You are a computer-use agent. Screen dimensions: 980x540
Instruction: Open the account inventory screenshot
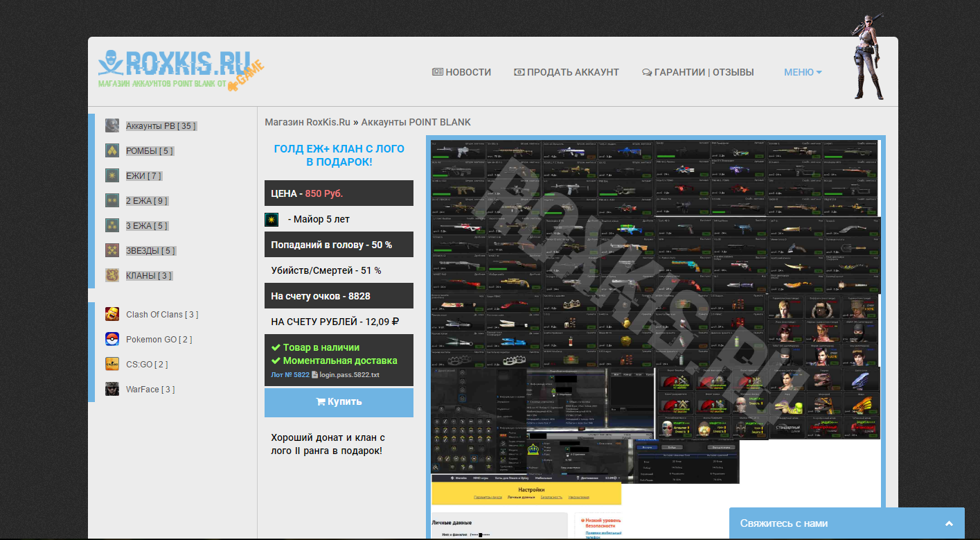pyautogui.click(x=655, y=337)
